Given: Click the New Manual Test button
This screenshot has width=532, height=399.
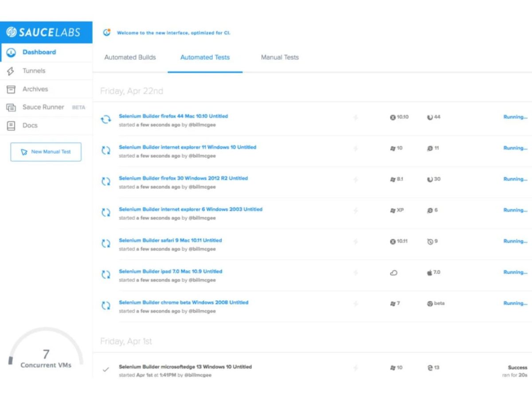Looking at the screenshot, I should click(x=46, y=152).
